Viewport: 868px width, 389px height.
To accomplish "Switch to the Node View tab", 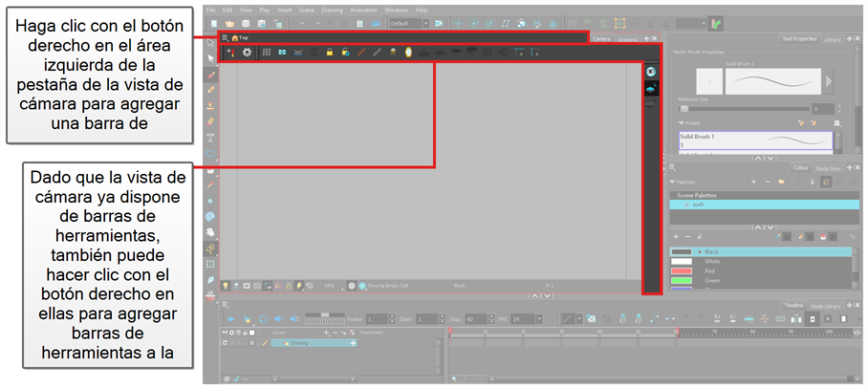I will (828, 168).
